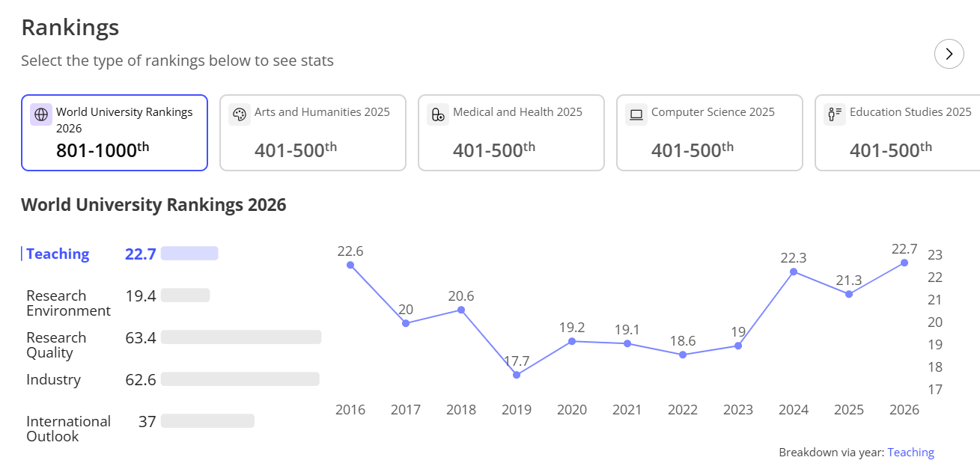This screenshot has width=980, height=475.
Task: Click the Teaching breakdown link below the chart
Action: tap(910, 452)
